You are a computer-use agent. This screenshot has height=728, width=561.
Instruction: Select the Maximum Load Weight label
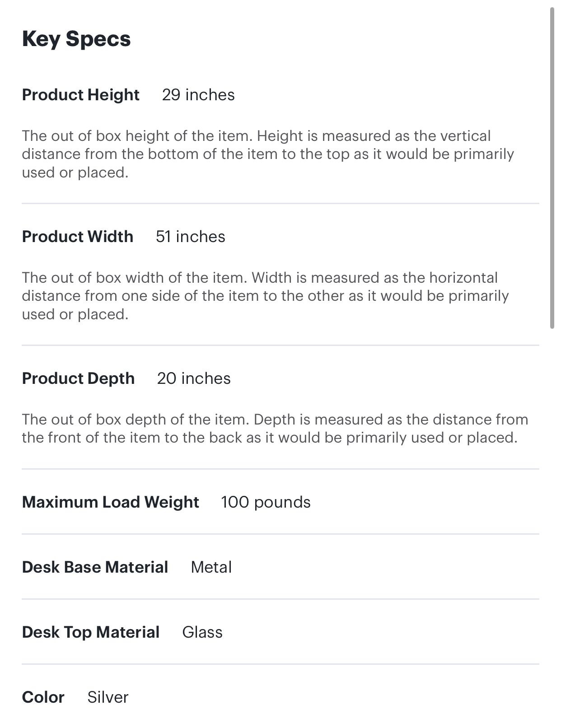110,502
